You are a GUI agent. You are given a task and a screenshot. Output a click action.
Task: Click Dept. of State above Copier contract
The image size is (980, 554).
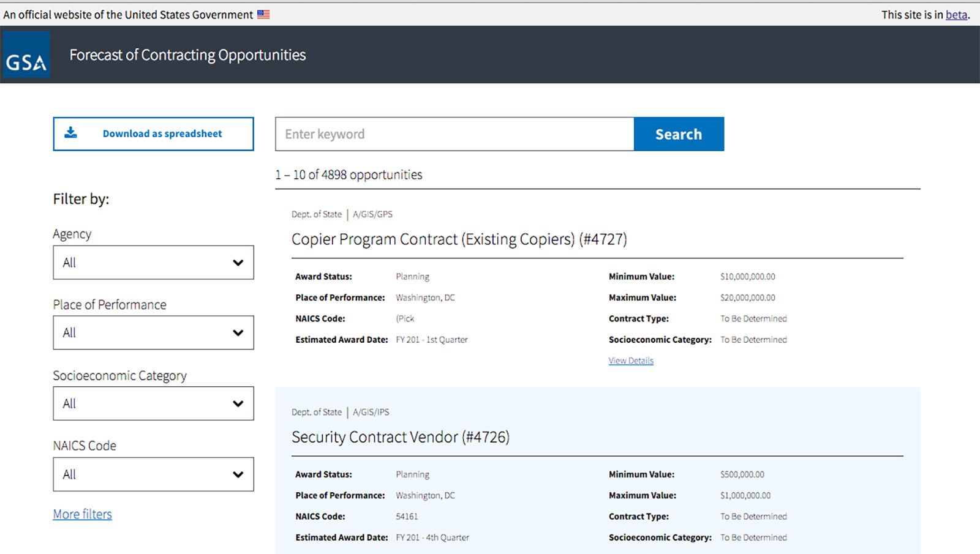click(x=316, y=214)
